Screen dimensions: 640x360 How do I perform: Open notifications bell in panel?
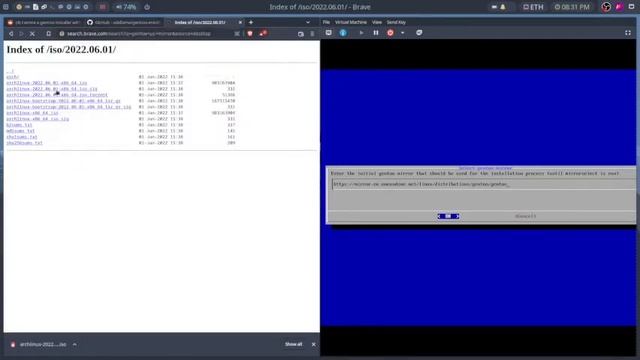tap(503, 7)
